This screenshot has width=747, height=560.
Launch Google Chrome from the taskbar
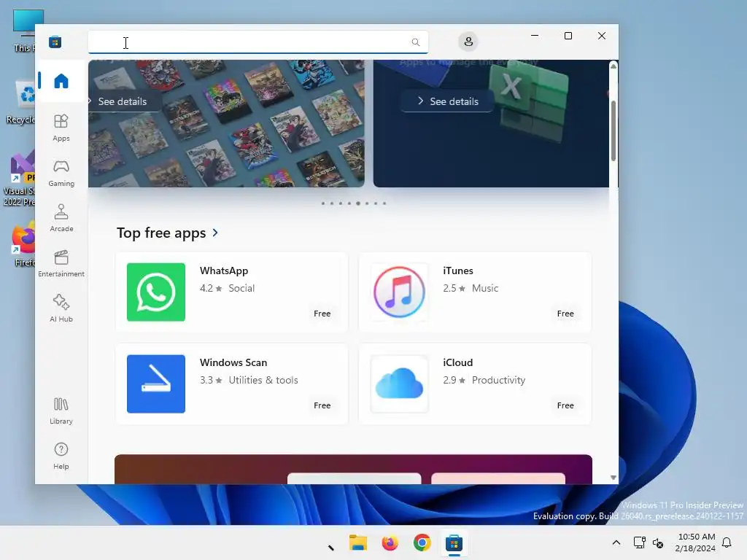pos(422,542)
